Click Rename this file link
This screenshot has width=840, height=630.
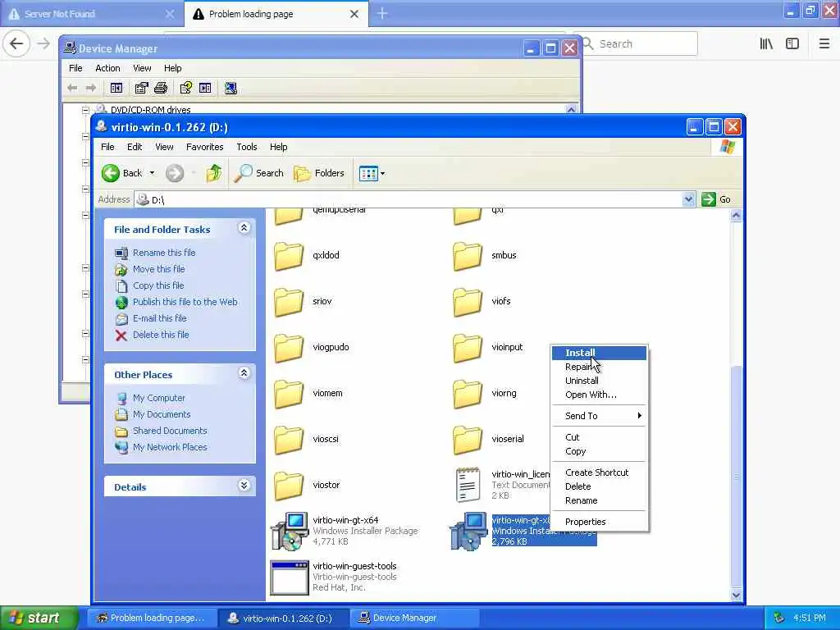click(164, 253)
